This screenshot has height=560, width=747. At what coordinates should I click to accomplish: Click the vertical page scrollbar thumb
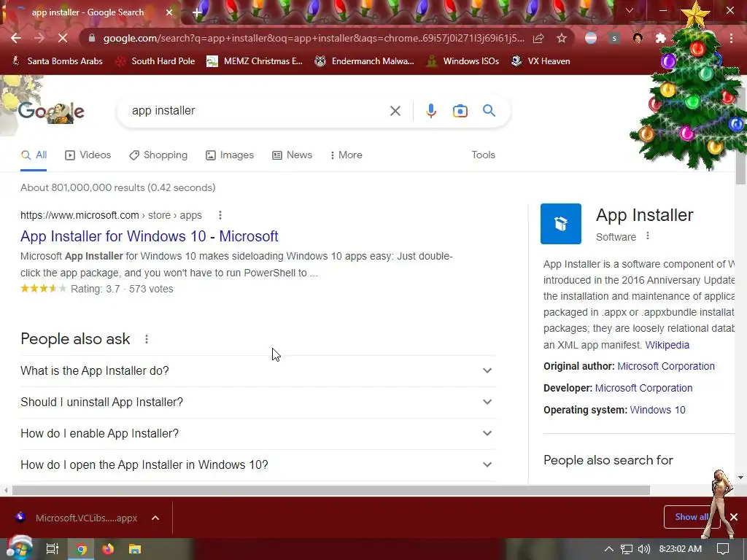point(740,136)
